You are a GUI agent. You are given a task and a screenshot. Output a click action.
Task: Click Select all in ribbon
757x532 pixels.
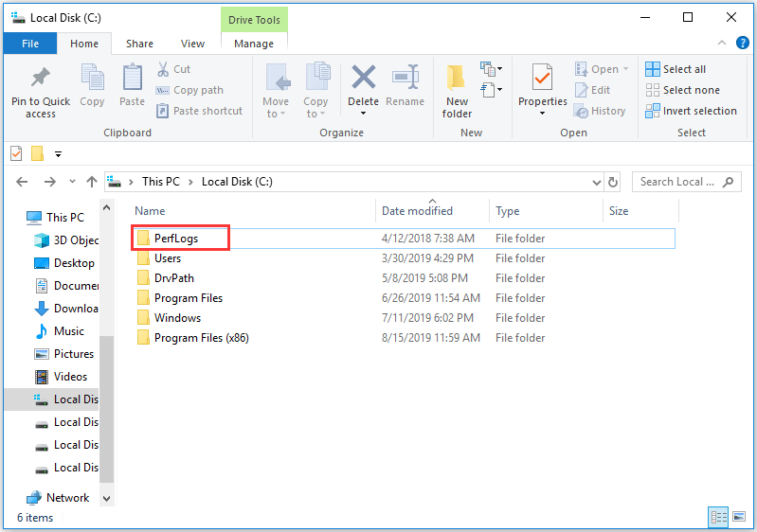click(676, 69)
